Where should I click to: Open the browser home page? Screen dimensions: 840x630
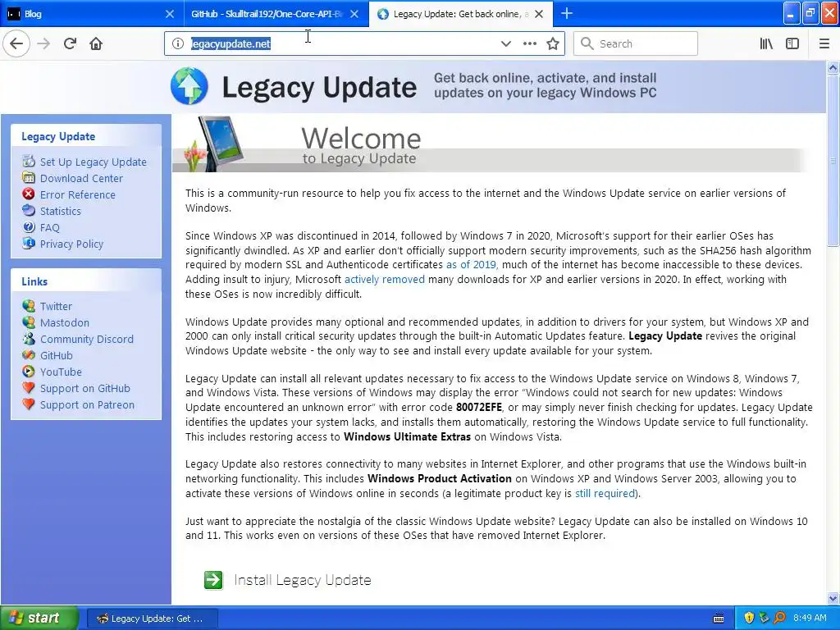click(96, 43)
